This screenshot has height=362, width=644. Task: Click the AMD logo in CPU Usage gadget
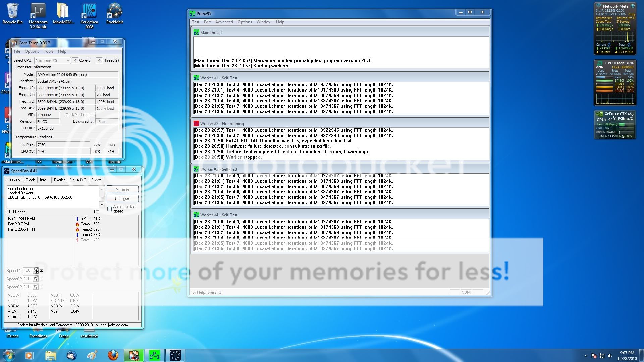point(599,64)
